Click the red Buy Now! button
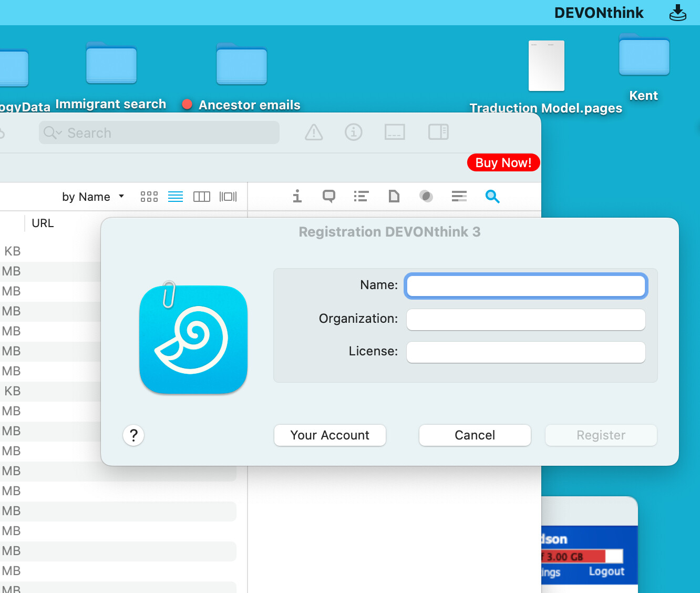The image size is (700, 593). (x=503, y=162)
